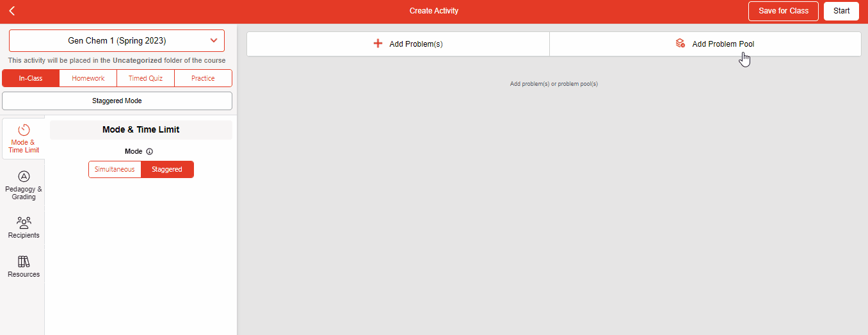Viewport: 868px width, 335px height.
Task: Switch mode to Simultaneous
Action: (115, 169)
